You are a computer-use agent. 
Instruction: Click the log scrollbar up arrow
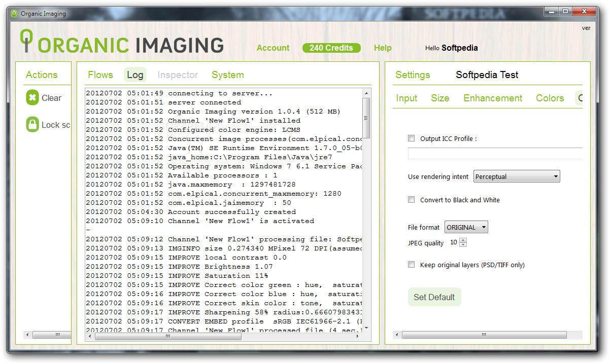click(x=366, y=93)
